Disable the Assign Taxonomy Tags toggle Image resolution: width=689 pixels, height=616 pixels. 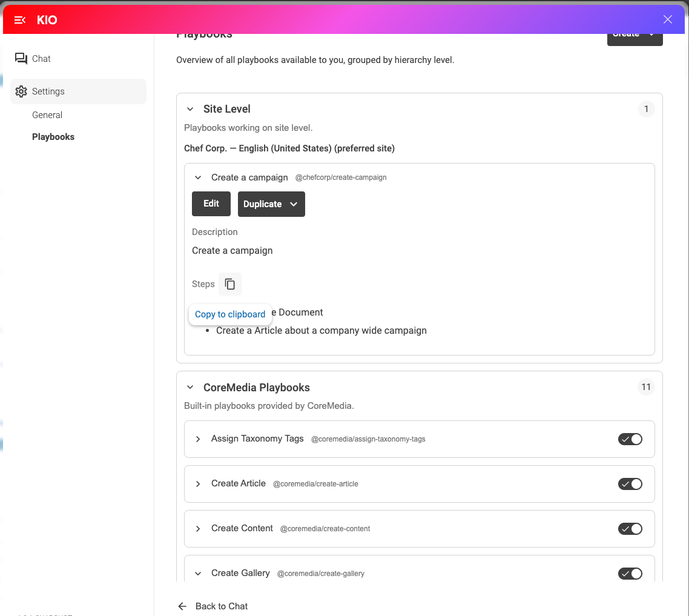pyautogui.click(x=630, y=439)
